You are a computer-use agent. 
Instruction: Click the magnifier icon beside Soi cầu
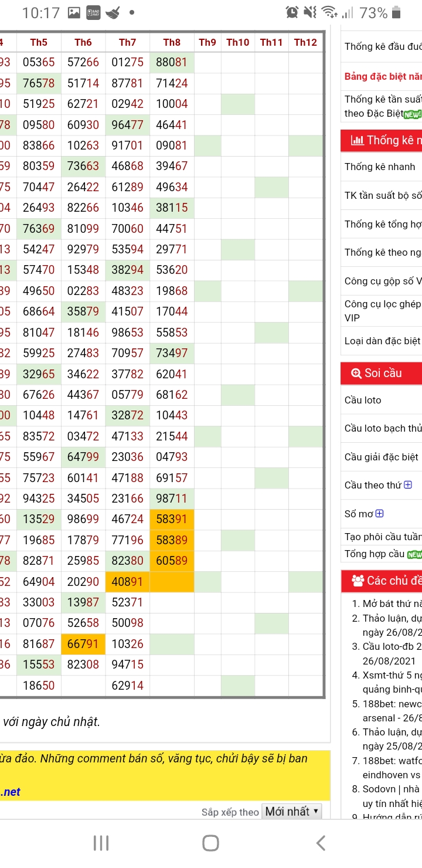tap(356, 373)
